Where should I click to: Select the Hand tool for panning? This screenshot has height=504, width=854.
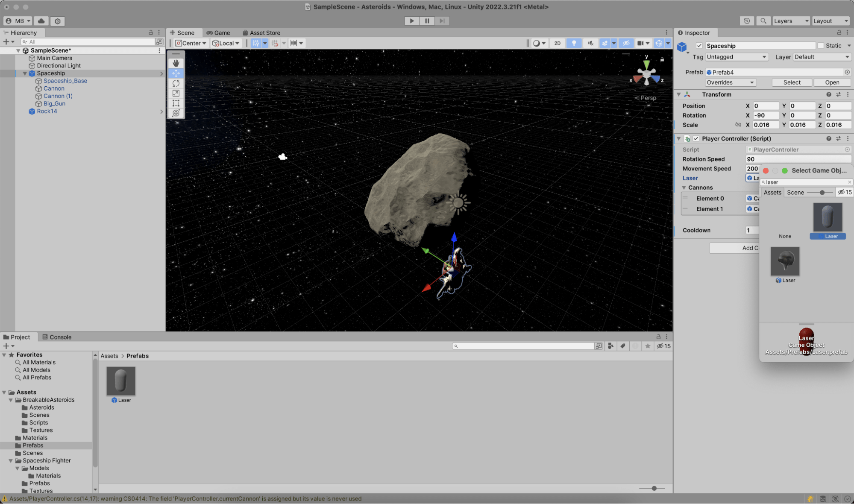[176, 63]
